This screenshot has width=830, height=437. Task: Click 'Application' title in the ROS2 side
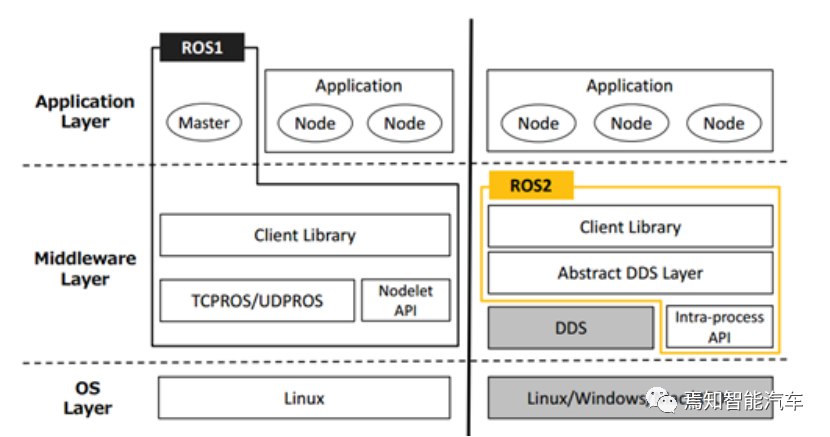[629, 85]
